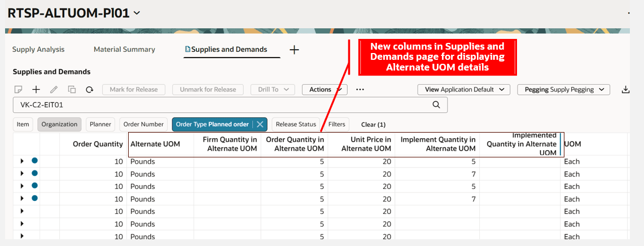
Task: Open the View Application Default dropdown
Action: [x=464, y=90]
